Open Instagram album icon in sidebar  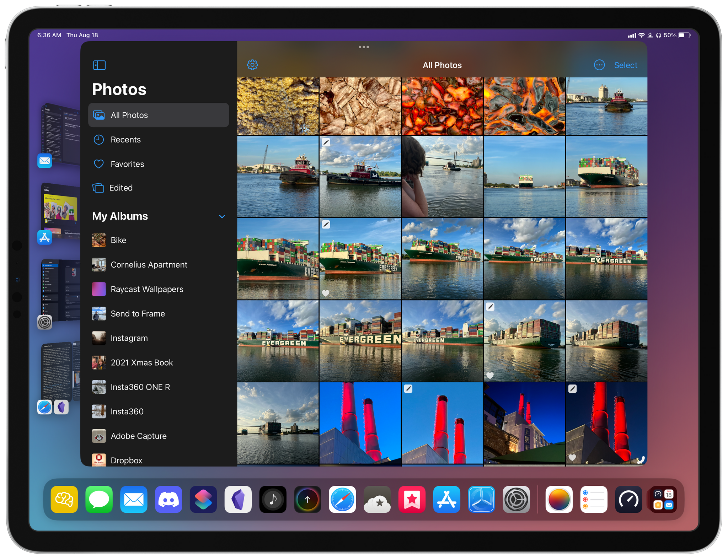(98, 337)
